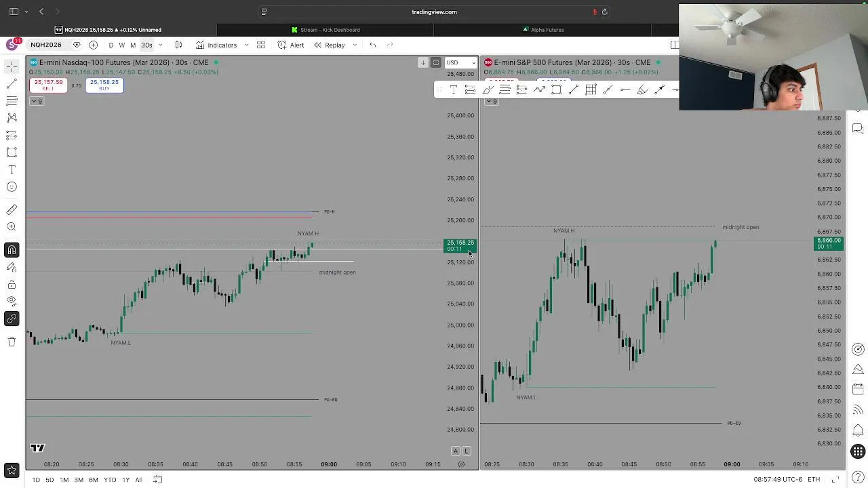Expand the Indicators favorites dropdown arrow
This screenshot has height=488, width=868.
tap(246, 45)
